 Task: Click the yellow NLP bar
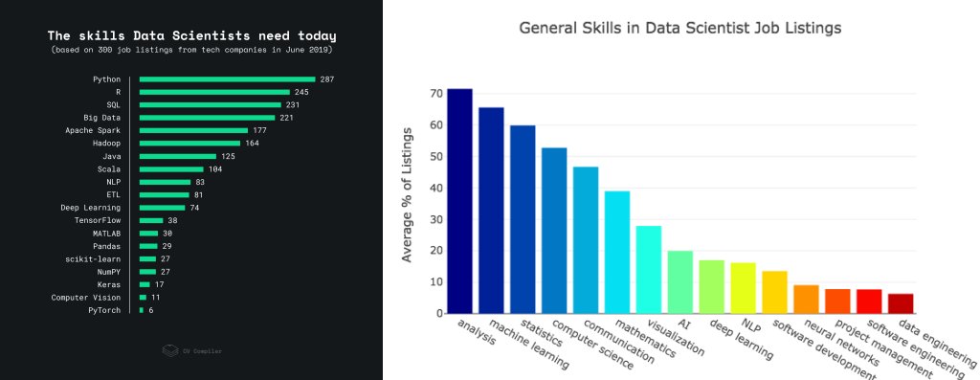[743, 287]
